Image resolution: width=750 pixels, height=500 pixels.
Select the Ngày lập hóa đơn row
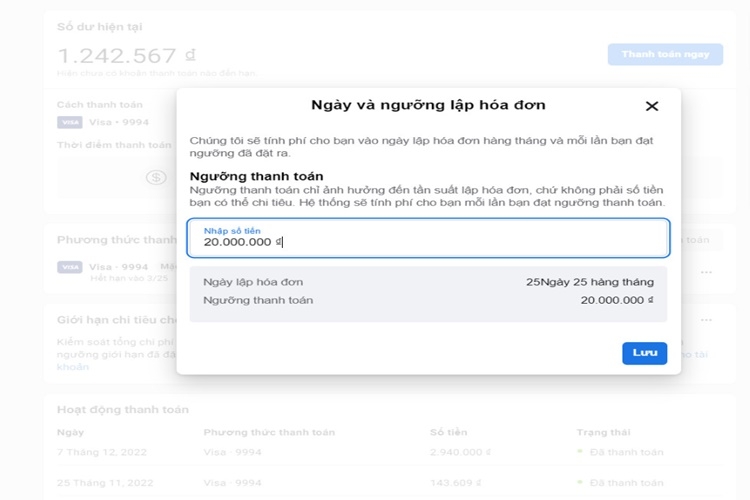click(x=428, y=282)
